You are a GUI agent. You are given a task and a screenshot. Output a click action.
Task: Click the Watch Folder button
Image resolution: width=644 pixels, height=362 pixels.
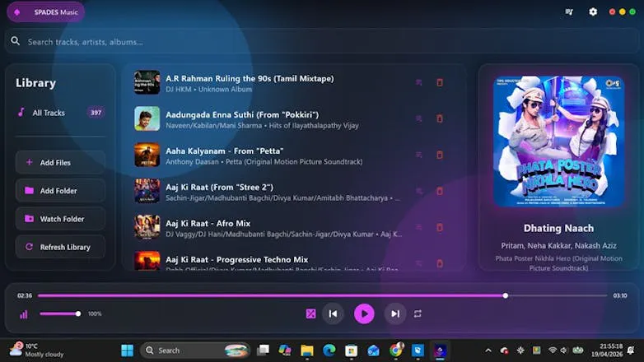pos(60,219)
